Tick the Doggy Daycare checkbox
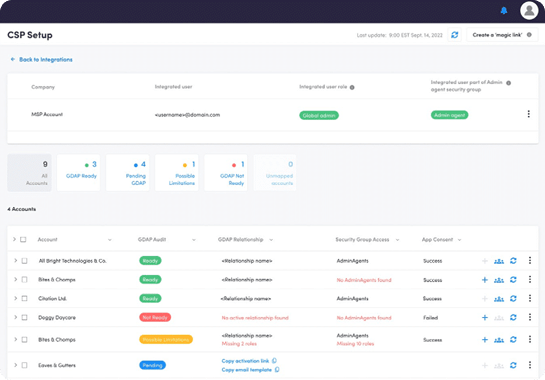The image size is (545, 380). tap(24, 317)
